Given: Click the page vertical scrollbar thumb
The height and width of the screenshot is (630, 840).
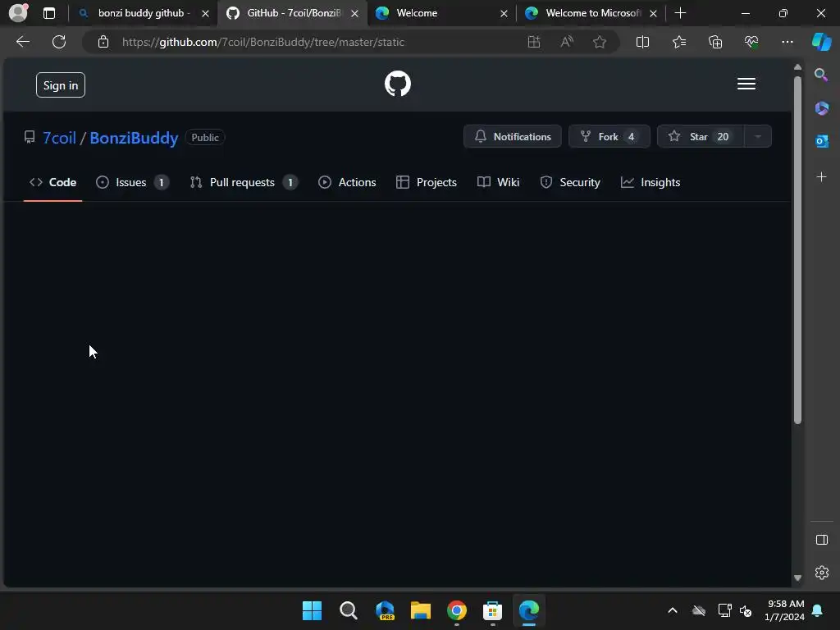Looking at the screenshot, I should [797, 249].
